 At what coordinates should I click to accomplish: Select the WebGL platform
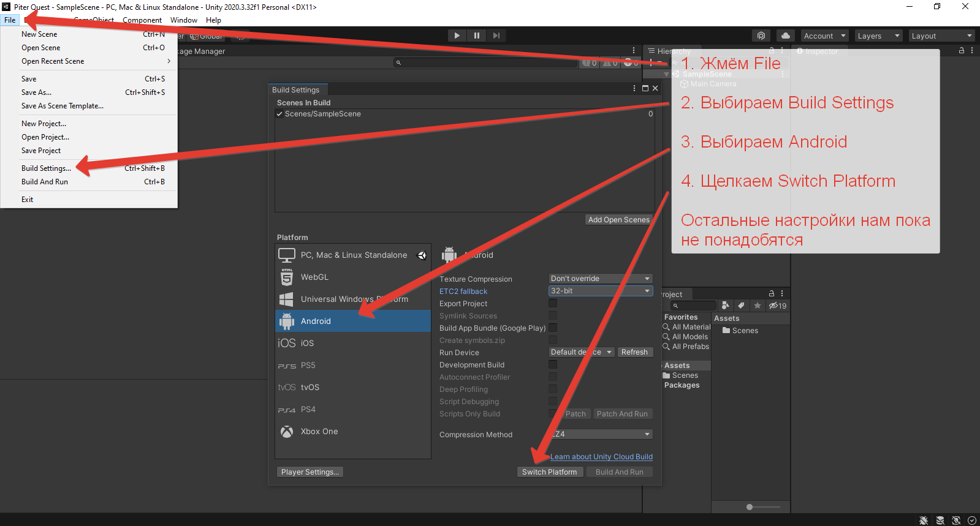[353, 277]
